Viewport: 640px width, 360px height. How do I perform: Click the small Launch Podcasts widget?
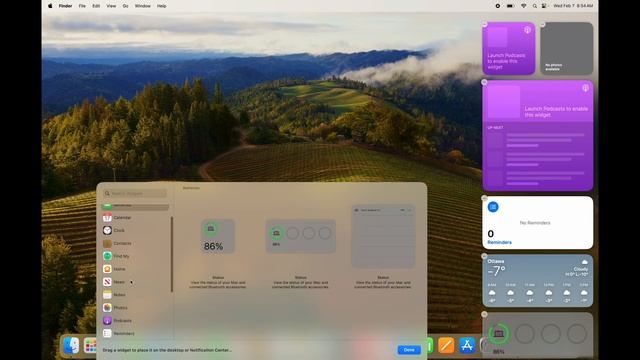click(x=509, y=49)
